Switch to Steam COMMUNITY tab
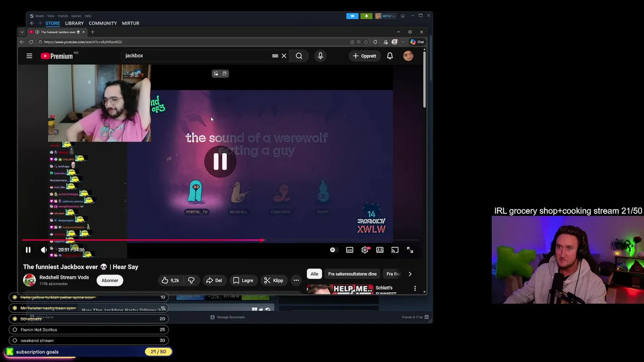The height and width of the screenshot is (362, 644). click(103, 23)
